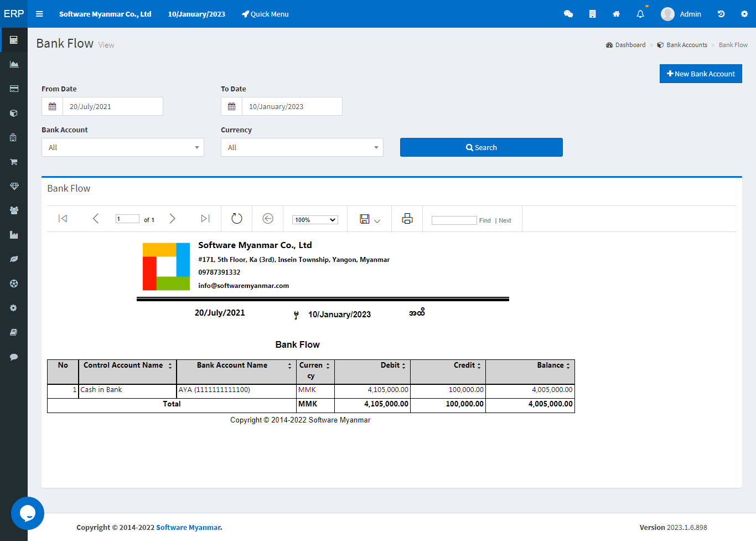
Task: Open the Quick Menu
Action: 265,14
